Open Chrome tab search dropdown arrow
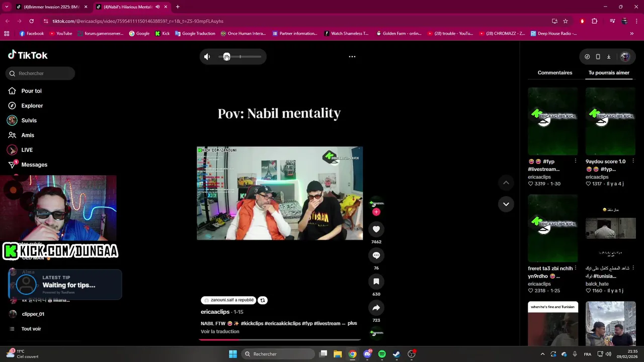Viewport: 644px width, 362px height. (x=7, y=7)
